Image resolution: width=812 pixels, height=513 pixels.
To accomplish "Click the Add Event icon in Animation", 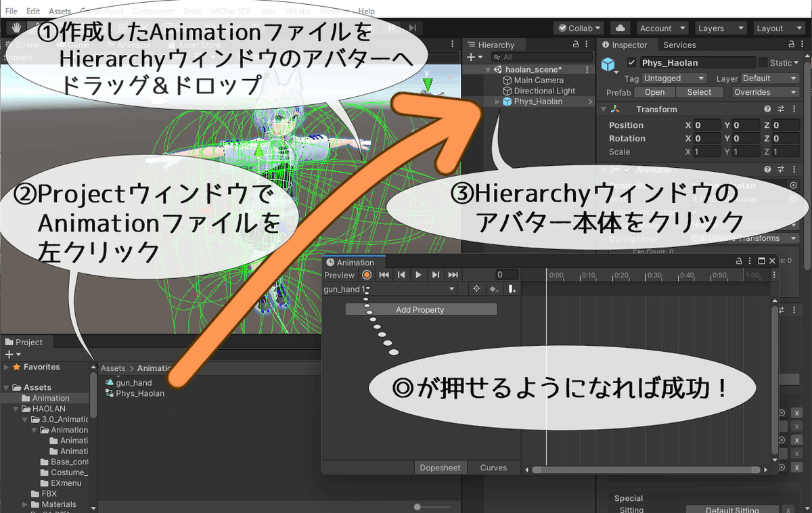I will pyautogui.click(x=512, y=289).
